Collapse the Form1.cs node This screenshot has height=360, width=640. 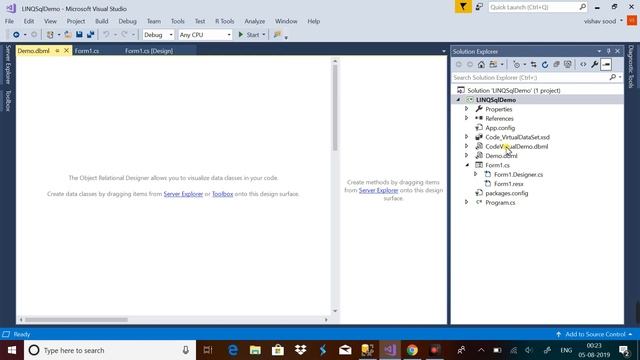click(467, 165)
